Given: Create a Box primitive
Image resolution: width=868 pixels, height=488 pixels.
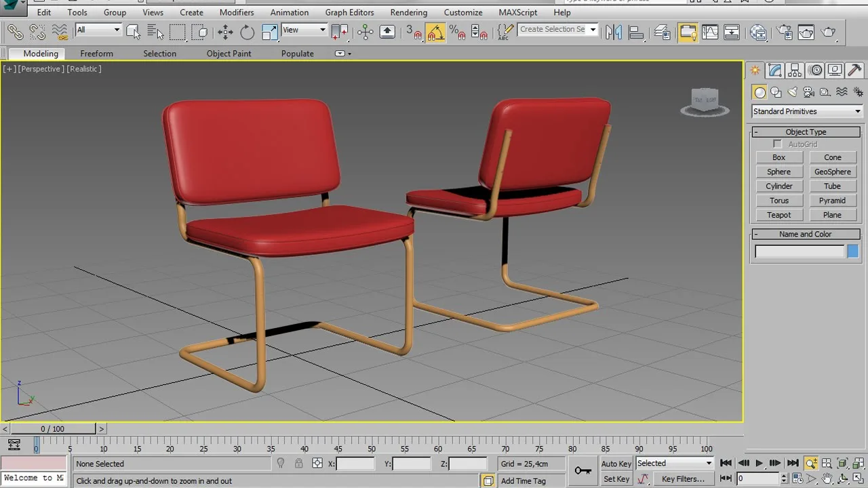Looking at the screenshot, I should pyautogui.click(x=779, y=157).
